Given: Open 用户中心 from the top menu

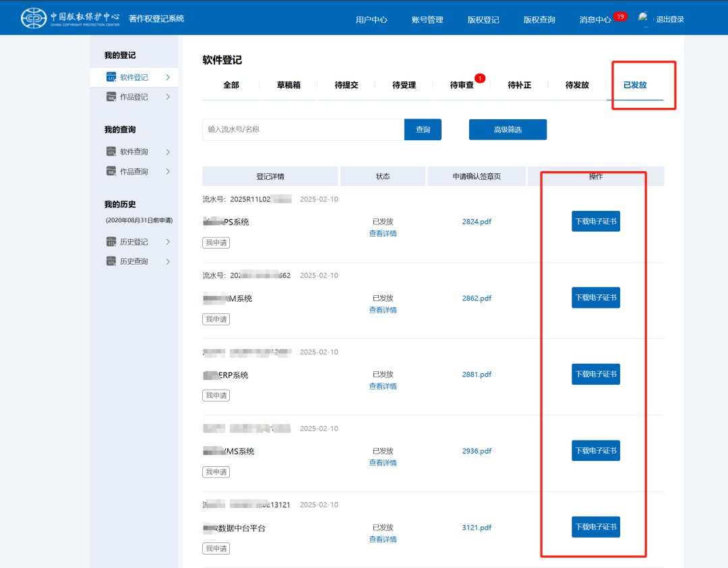Looking at the screenshot, I should click(x=371, y=20).
